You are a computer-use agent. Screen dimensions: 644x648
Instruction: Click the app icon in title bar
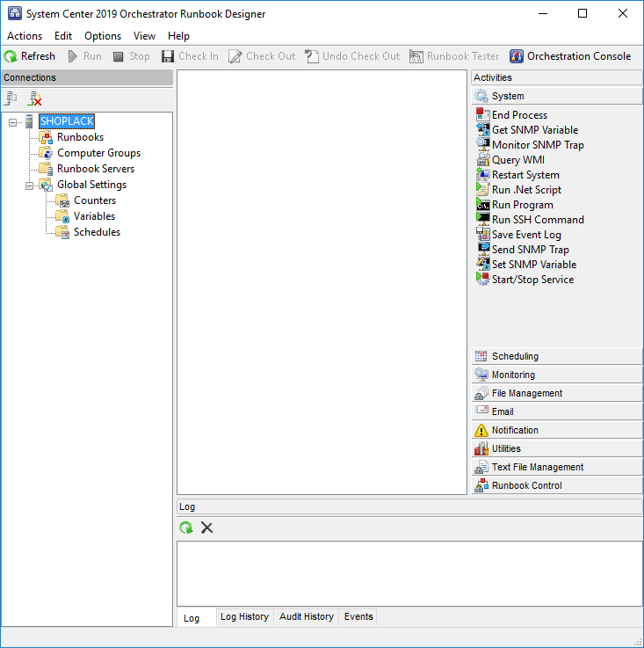pyautogui.click(x=15, y=14)
